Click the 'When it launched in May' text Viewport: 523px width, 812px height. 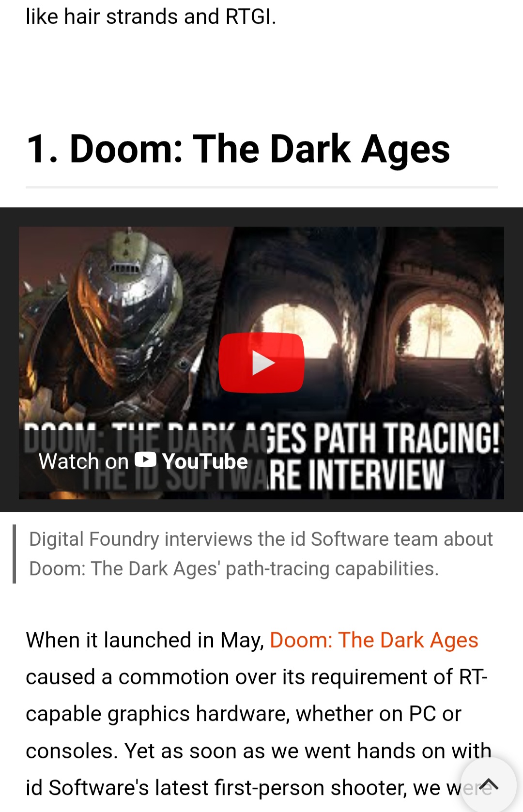pyautogui.click(x=144, y=640)
